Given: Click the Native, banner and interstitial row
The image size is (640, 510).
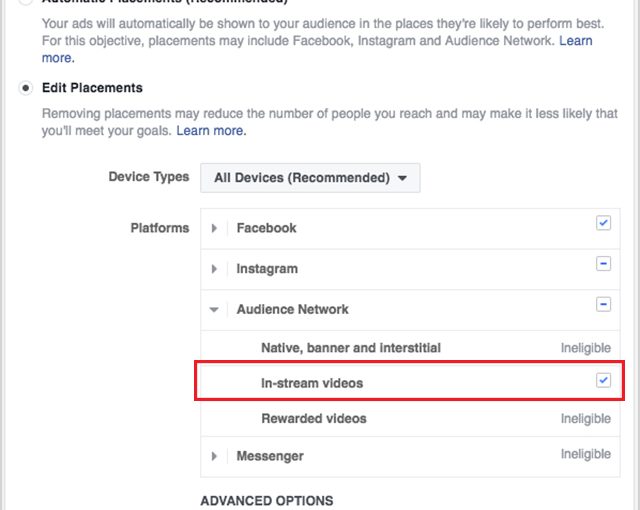Looking at the screenshot, I should pyautogui.click(x=410, y=348).
